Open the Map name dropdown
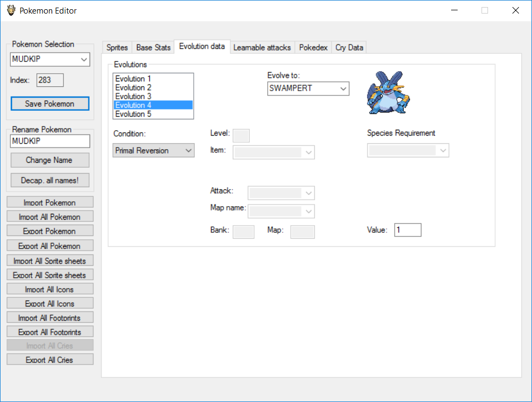 tap(281, 211)
